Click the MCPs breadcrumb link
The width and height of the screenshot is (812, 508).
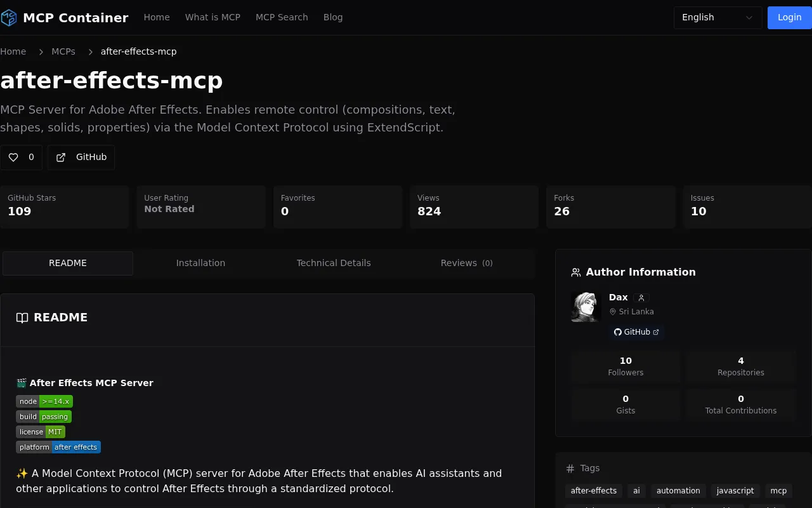click(x=63, y=52)
